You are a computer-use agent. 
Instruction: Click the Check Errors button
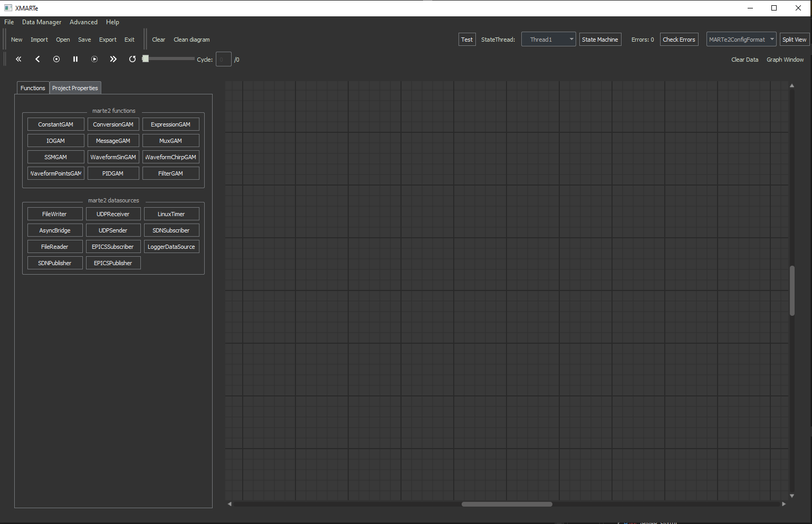coord(679,40)
